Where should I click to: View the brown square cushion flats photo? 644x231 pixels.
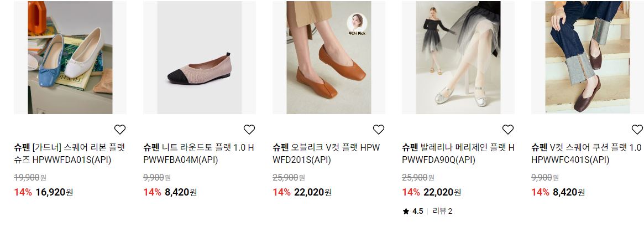pos(588,58)
